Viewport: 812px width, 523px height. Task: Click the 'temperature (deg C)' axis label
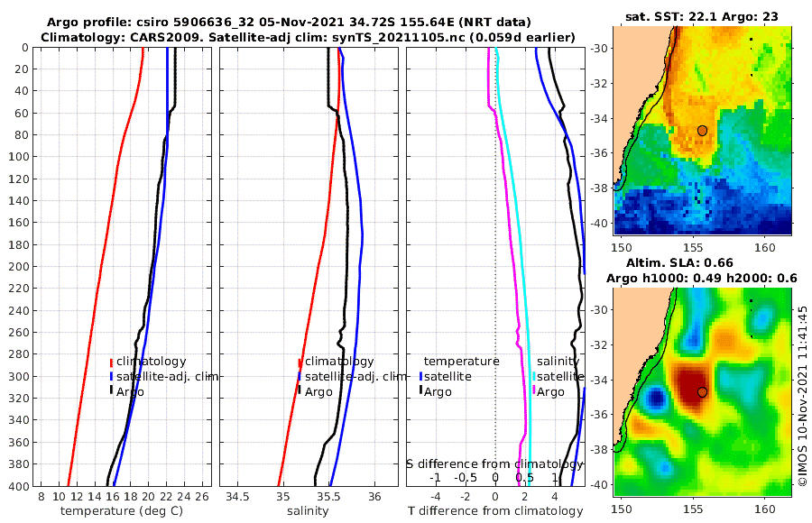[x=122, y=511]
